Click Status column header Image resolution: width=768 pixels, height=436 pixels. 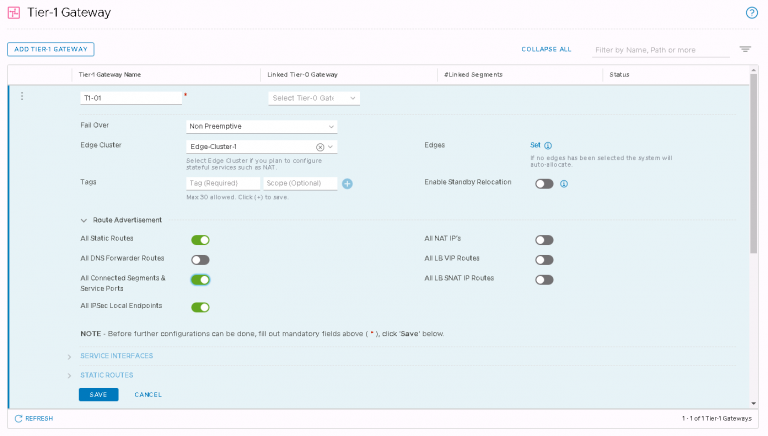(x=619, y=75)
